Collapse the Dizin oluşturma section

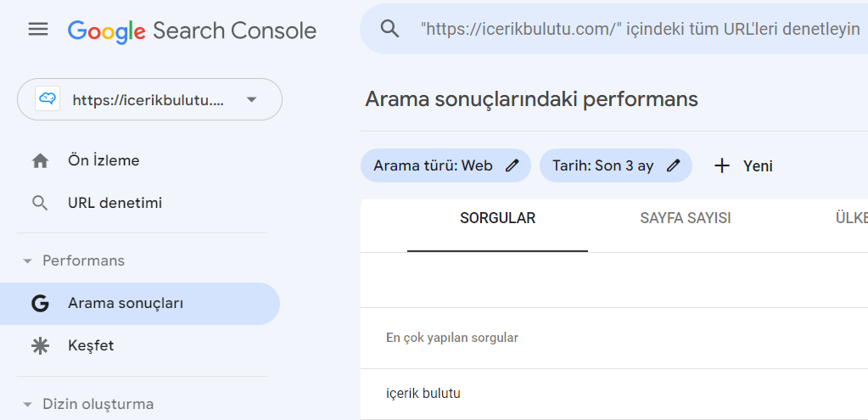point(88,404)
